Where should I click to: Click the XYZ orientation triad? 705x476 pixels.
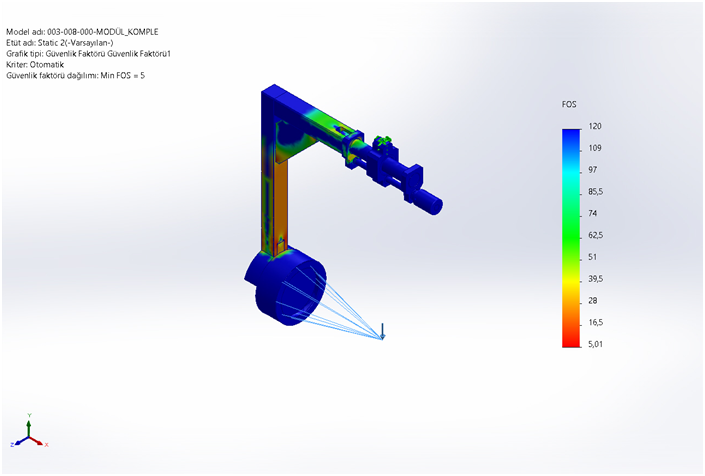[x=29, y=431]
